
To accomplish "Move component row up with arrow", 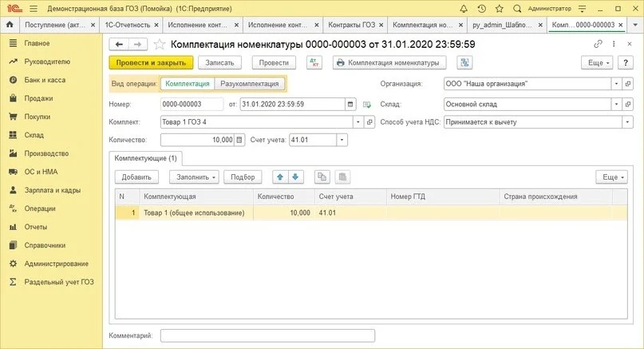I will (x=280, y=177).
